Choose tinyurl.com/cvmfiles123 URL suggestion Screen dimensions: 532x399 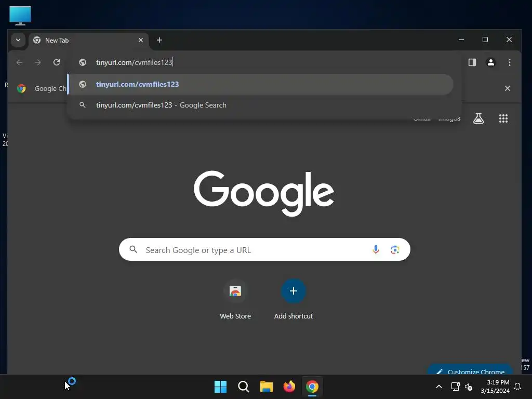tap(261, 84)
